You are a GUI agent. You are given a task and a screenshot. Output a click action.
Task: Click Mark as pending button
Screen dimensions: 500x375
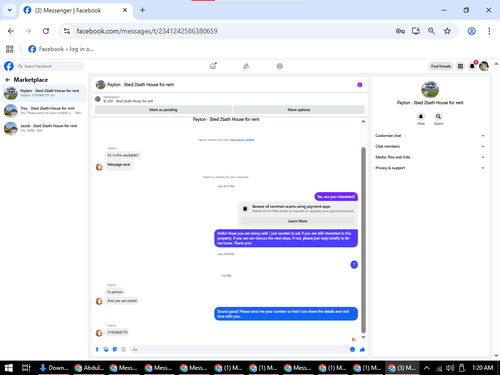[x=163, y=110]
